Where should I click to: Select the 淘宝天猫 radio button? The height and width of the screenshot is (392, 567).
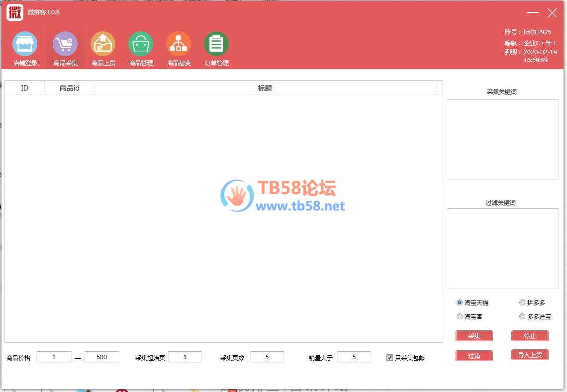pos(459,302)
